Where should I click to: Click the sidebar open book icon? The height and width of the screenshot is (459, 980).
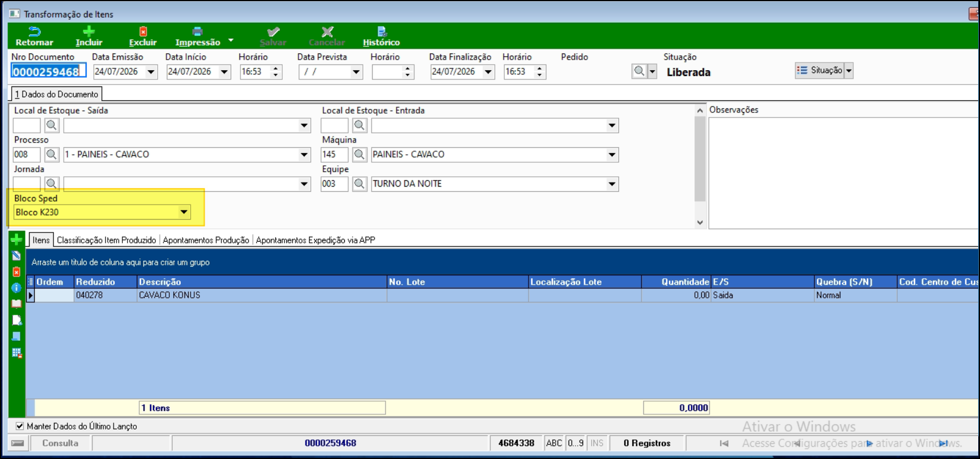click(x=16, y=304)
